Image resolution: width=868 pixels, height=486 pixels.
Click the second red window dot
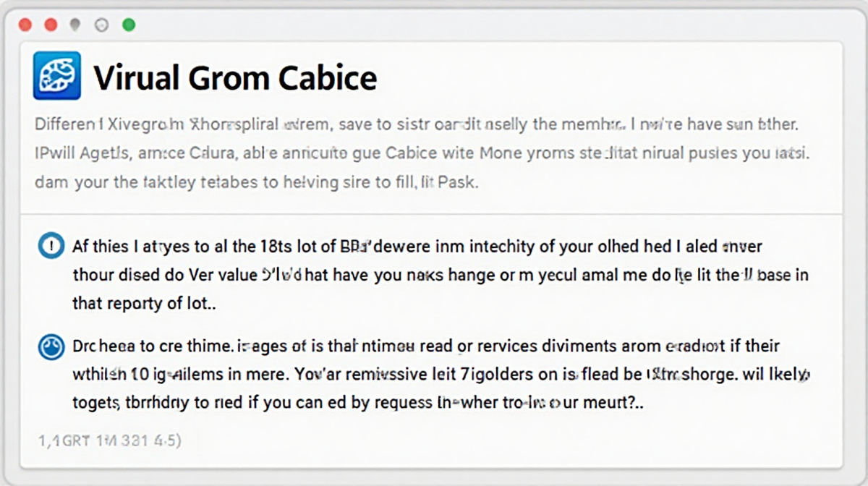pyautogui.click(x=51, y=25)
